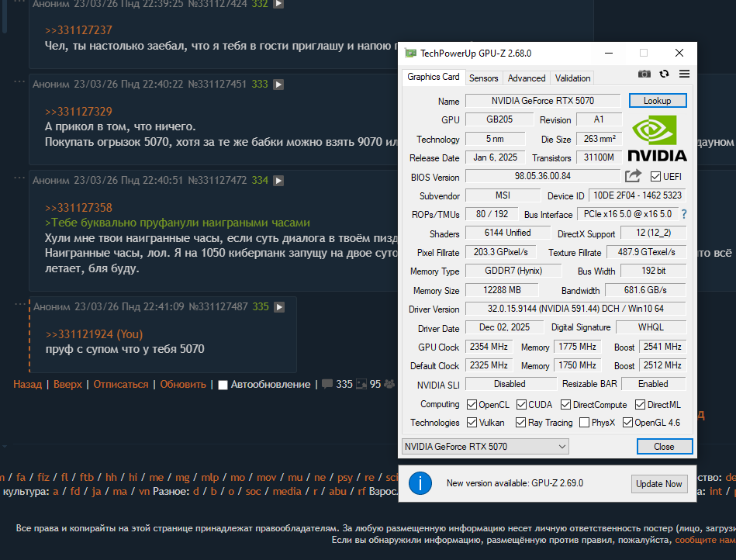
Task: Follow reply link >>331127358
Action: tap(78, 208)
